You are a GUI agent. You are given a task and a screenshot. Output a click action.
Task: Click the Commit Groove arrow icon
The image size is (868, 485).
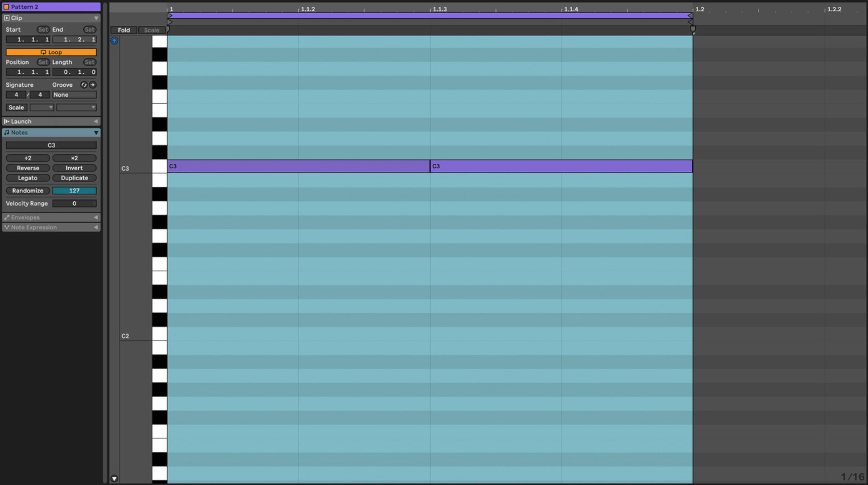[93, 85]
